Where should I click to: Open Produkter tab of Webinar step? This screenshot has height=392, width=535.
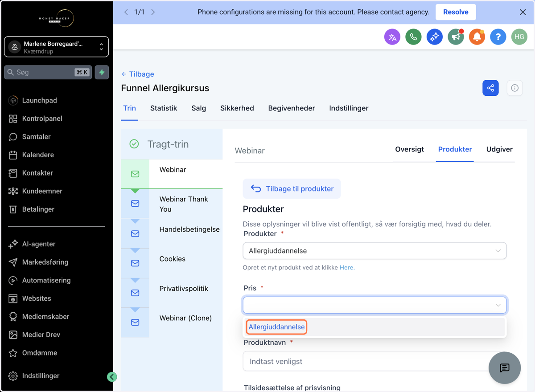(x=455, y=149)
